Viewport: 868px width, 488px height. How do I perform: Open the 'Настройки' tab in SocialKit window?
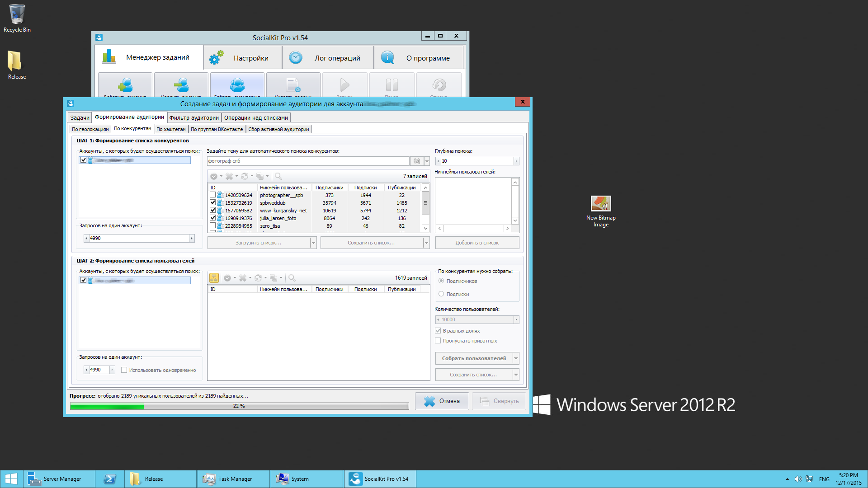(x=243, y=58)
